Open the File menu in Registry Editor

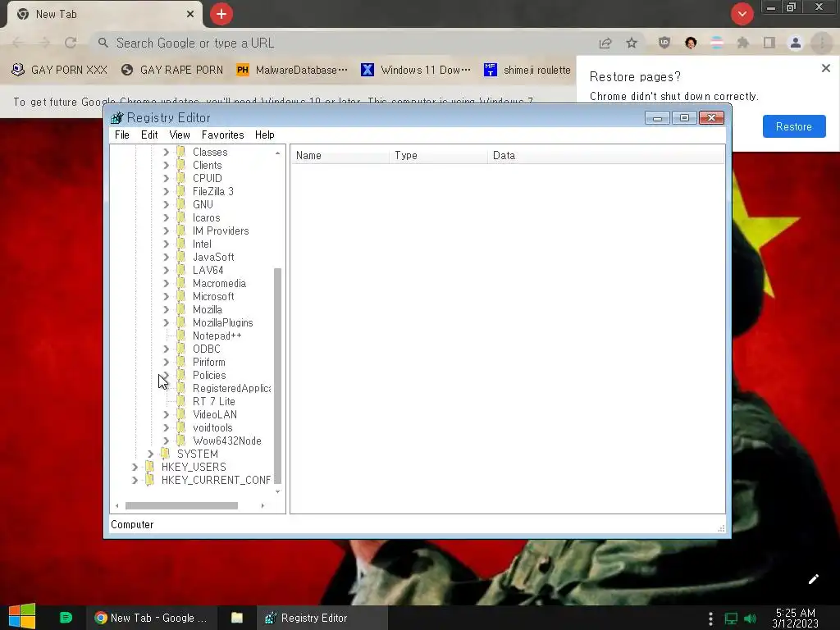(121, 135)
